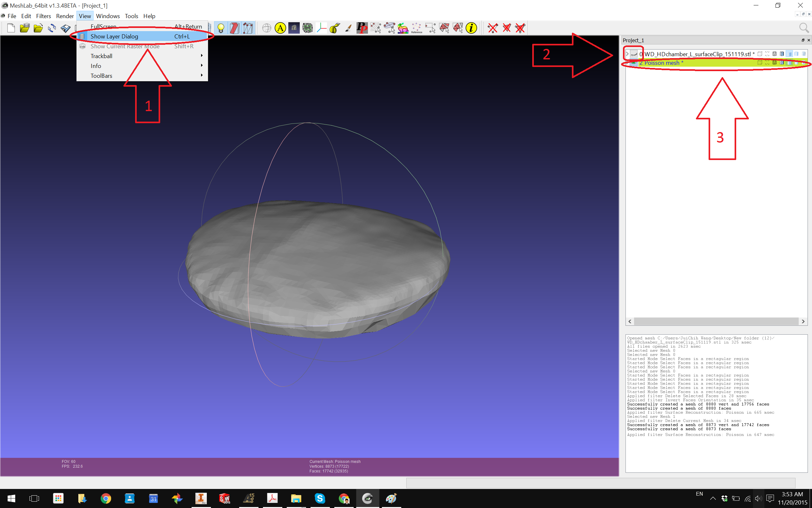Open the Windows menu
The image size is (812, 508).
point(108,16)
